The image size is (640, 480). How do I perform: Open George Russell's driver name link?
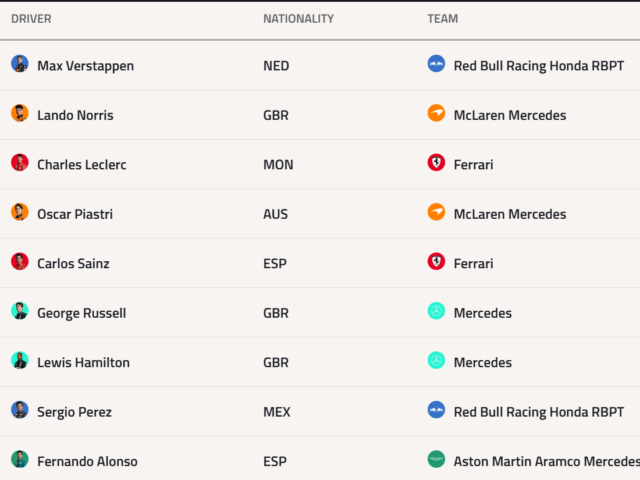pos(82,313)
